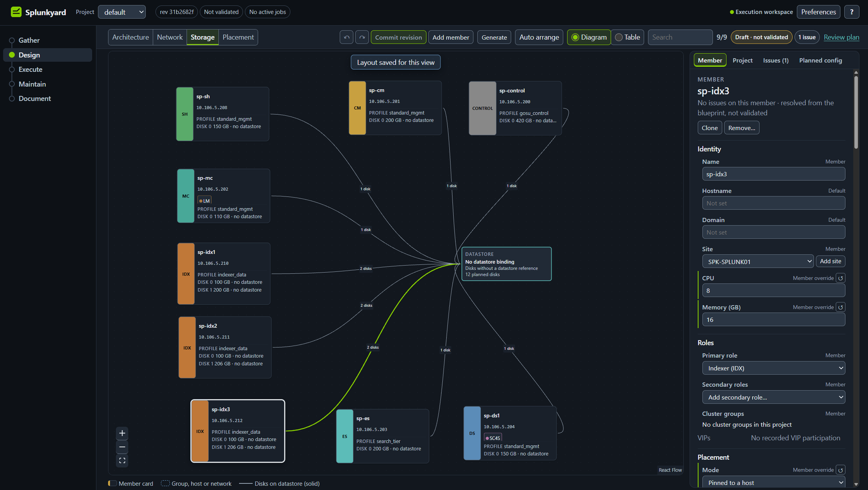
Task: Open Preferences
Action: click(x=818, y=12)
